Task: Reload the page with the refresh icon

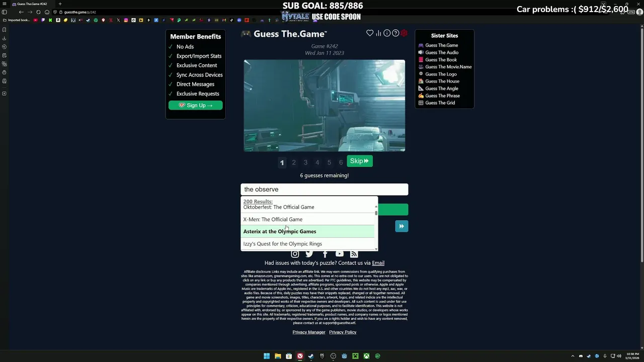Action: click(x=38, y=12)
